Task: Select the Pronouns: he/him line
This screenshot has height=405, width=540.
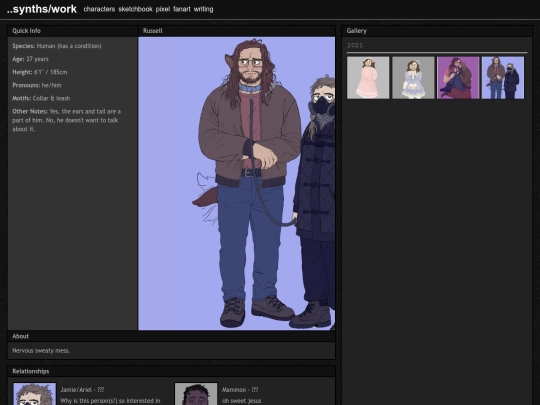Action: click(x=37, y=85)
